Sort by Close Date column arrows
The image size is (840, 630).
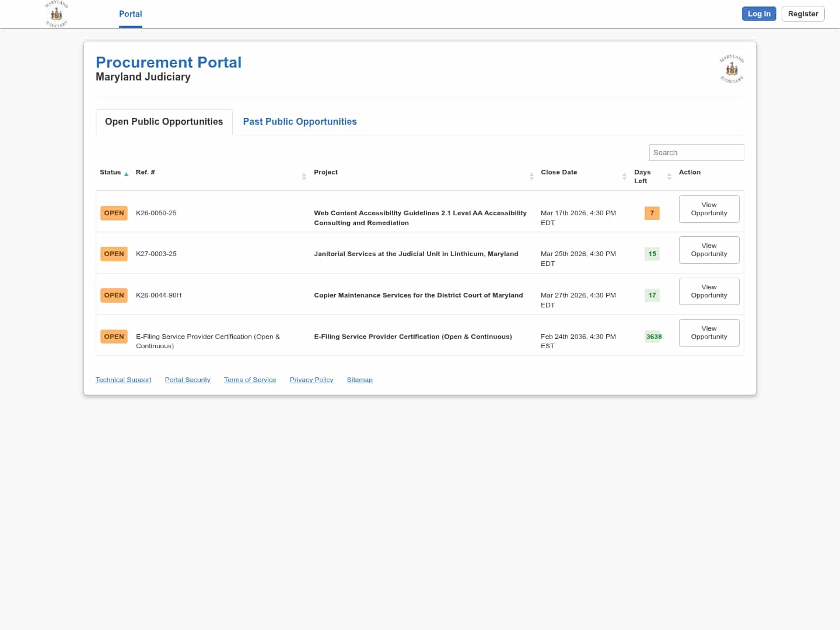click(x=624, y=176)
